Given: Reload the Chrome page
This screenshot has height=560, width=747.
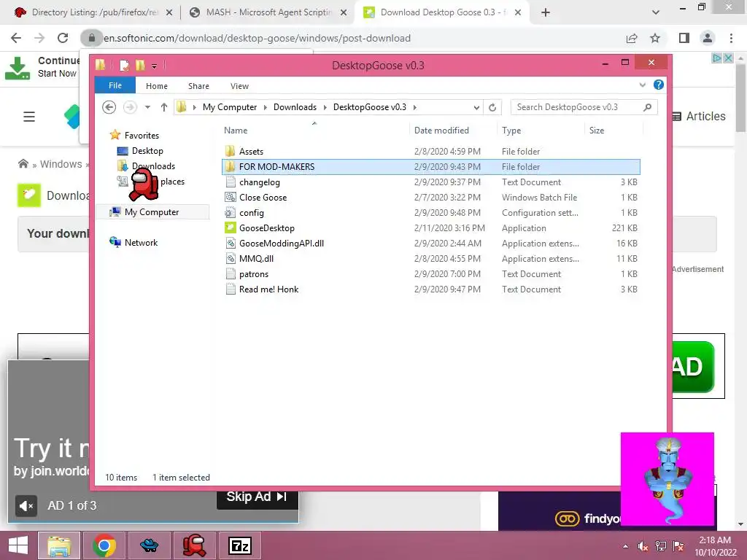Looking at the screenshot, I should tap(63, 38).
